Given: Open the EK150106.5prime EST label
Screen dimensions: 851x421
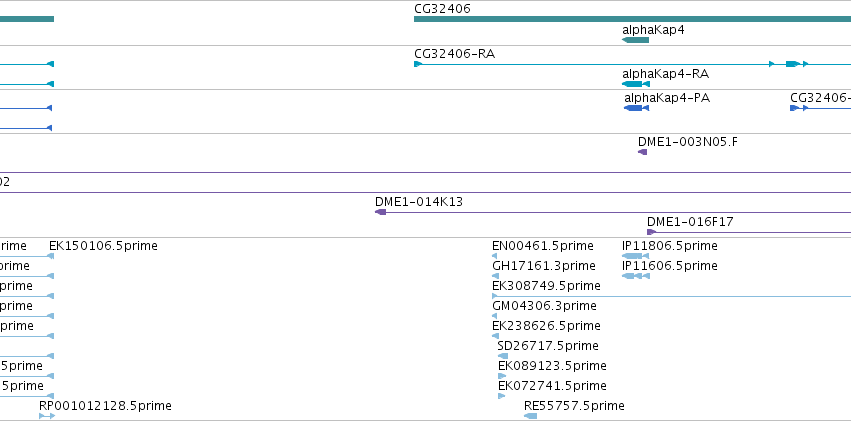Looking at the screenshot, I should click(x=103, y=246).
